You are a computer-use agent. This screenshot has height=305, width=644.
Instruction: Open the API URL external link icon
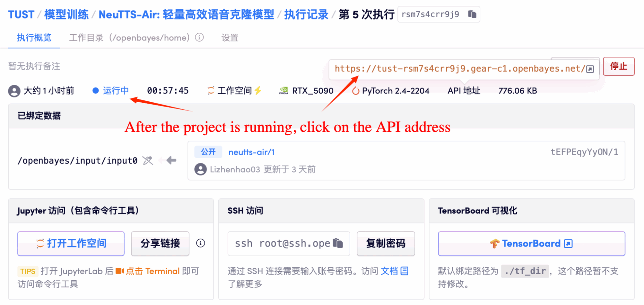(590, 69)
